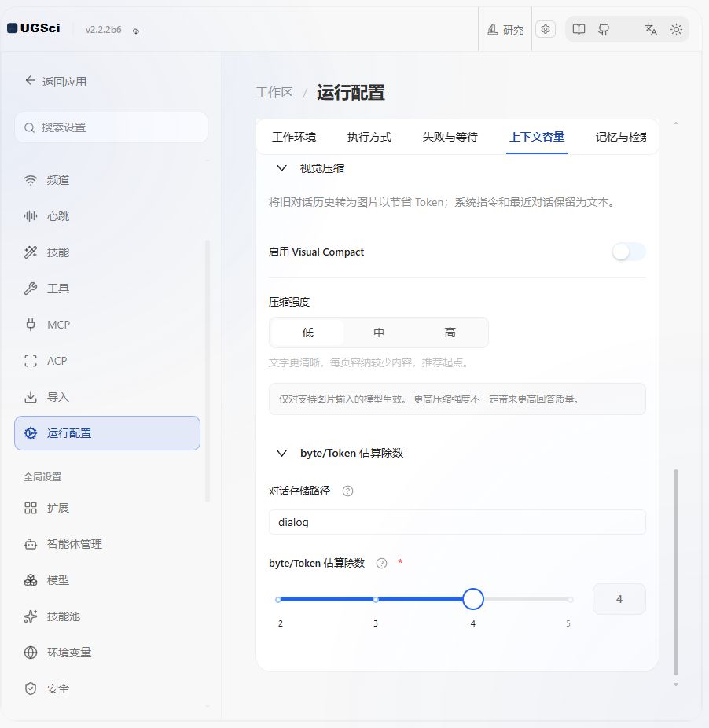Viewport: 709px width, 728px height.
Task: Open the GitHub icon in top bar
Action: 604,30
